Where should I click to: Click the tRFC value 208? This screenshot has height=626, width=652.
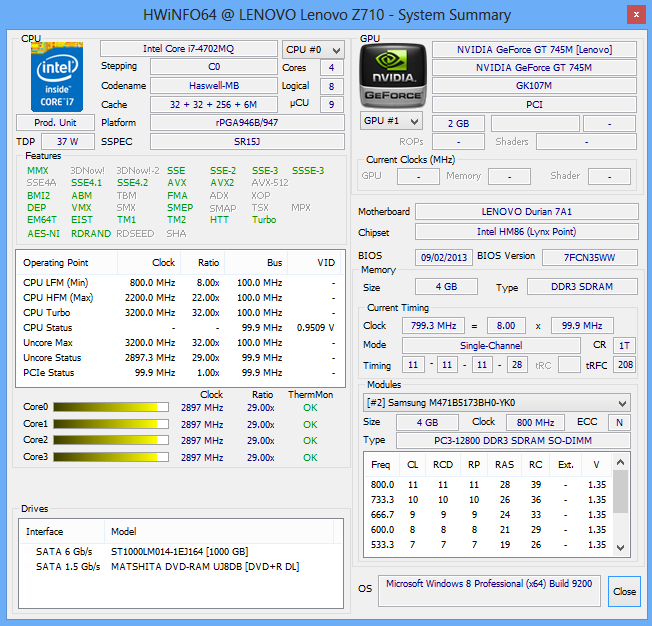(625, 365)
